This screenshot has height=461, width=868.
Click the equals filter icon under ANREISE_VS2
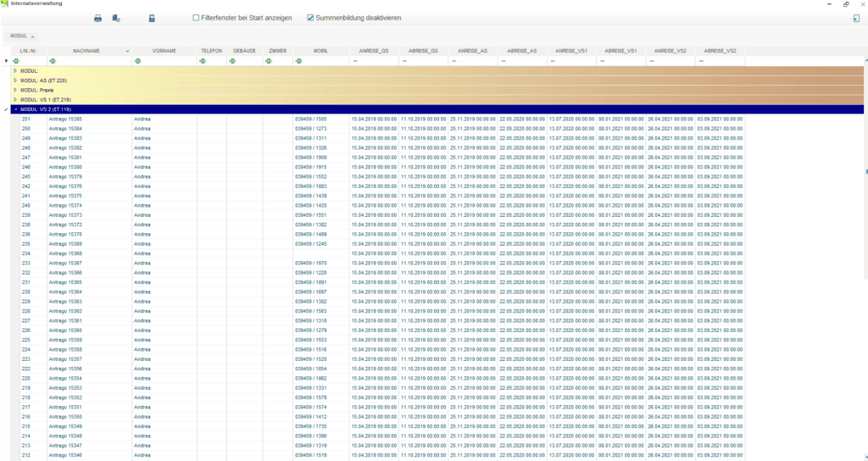point(652,61)
